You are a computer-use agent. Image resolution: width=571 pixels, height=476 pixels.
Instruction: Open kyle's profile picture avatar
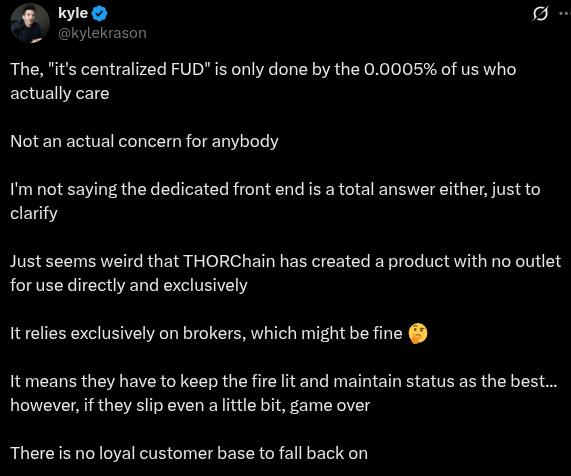pos(30,23)
